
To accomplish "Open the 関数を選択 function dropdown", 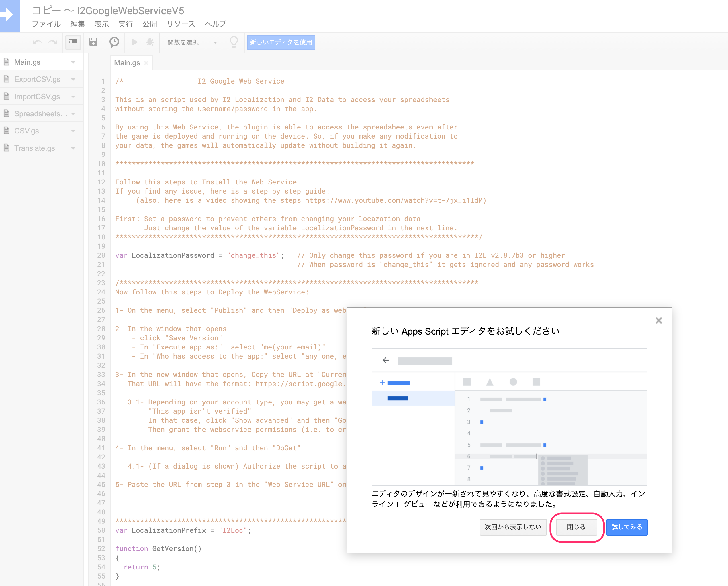I will click(191, 42).
